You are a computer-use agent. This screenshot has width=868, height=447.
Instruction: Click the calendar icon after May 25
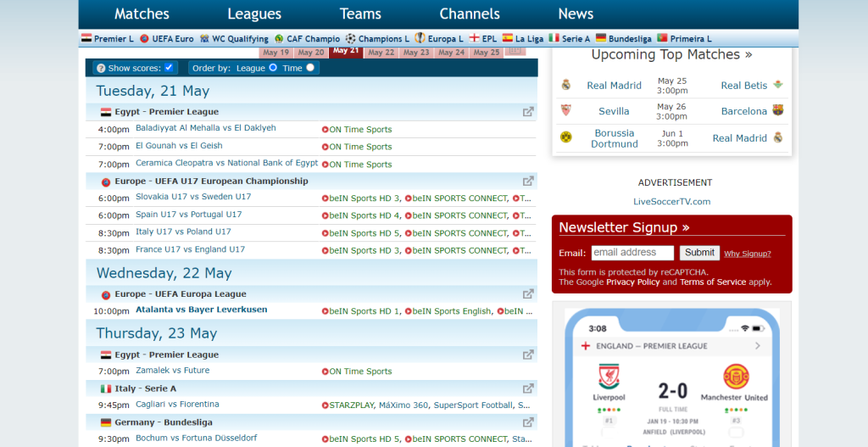point(515,50)
